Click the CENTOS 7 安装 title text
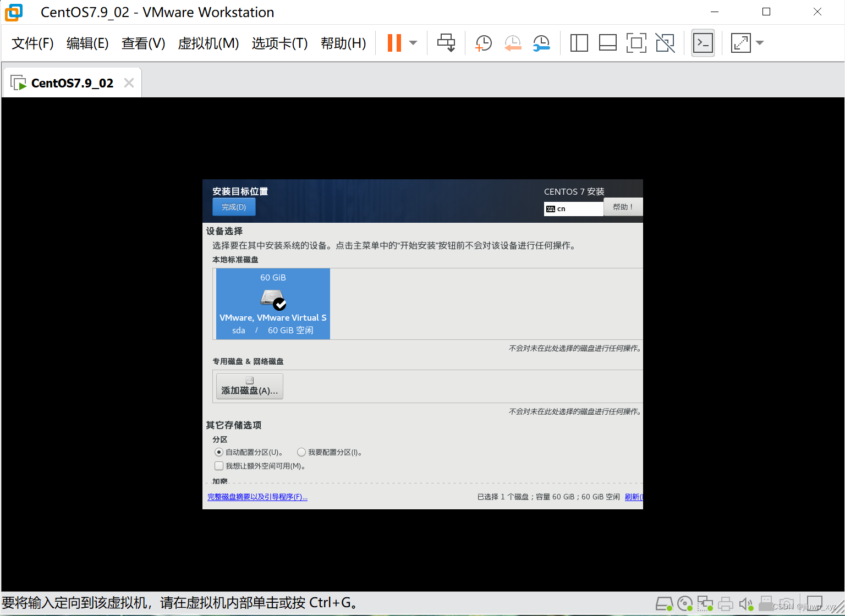 pos(574,191)
